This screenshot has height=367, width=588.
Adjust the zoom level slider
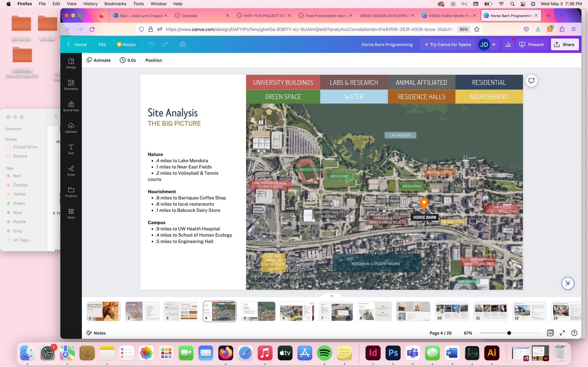pyautogui.click(x=509, y=333)
